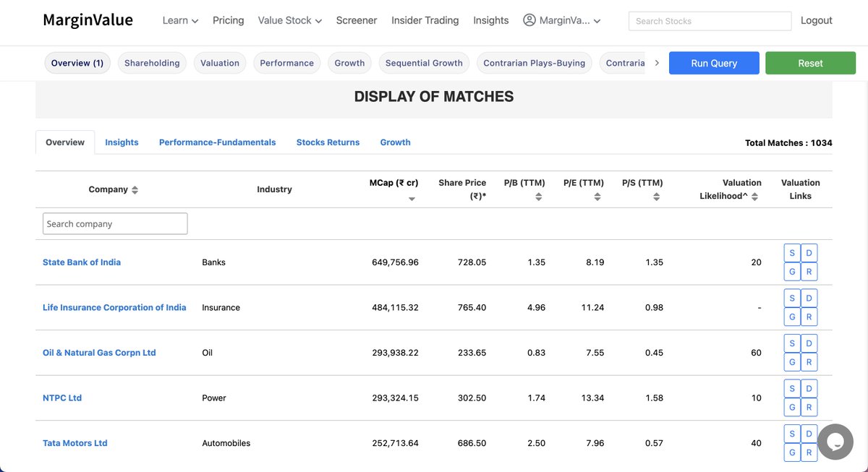Click the R valuation link for NTPC Ltd
This screenshot has width=868, height=472.
(x=809, y=407)
